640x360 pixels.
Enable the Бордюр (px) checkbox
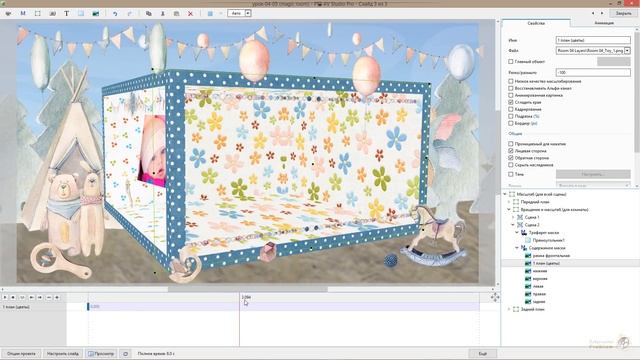[x=511, y=123]
